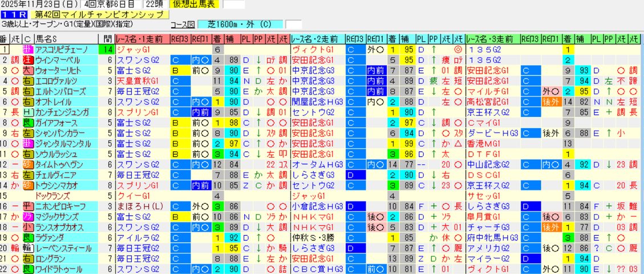Viewport: 644px width, 274px height.
Task: Click the red 注 badge beside ウインマーベル
Action: [x=29, y=60]
